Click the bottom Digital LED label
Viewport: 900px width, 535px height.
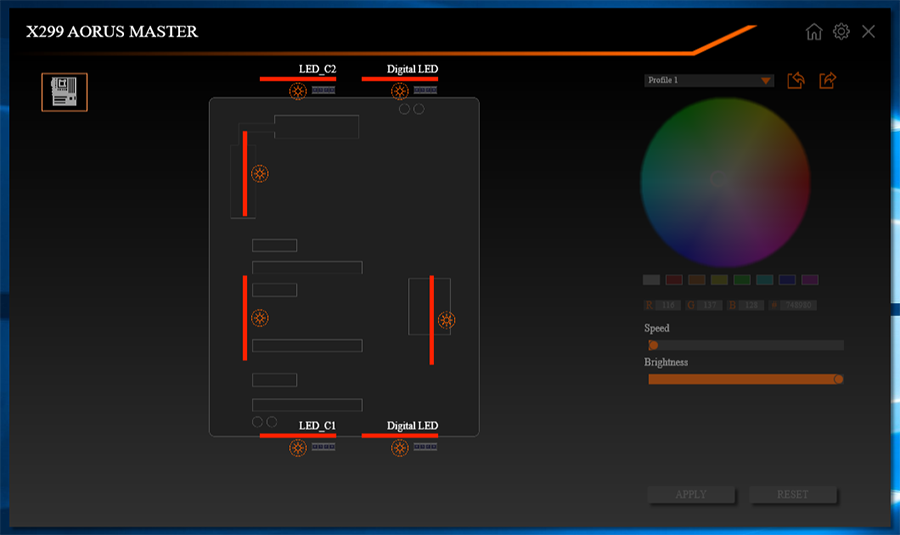pos(412,426)
